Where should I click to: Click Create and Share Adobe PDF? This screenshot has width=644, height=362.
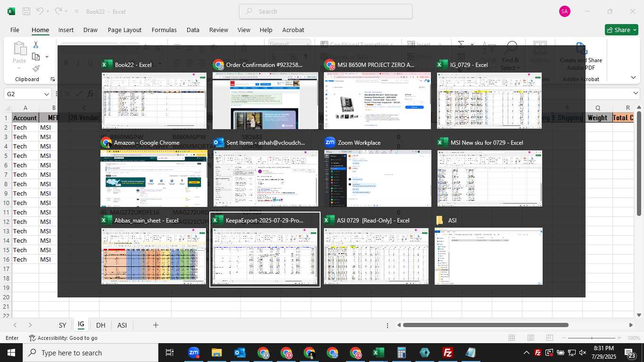581,57
